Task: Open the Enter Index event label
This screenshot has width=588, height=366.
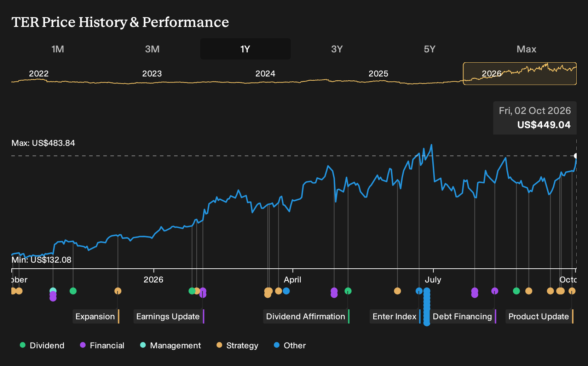Action: 395,316
